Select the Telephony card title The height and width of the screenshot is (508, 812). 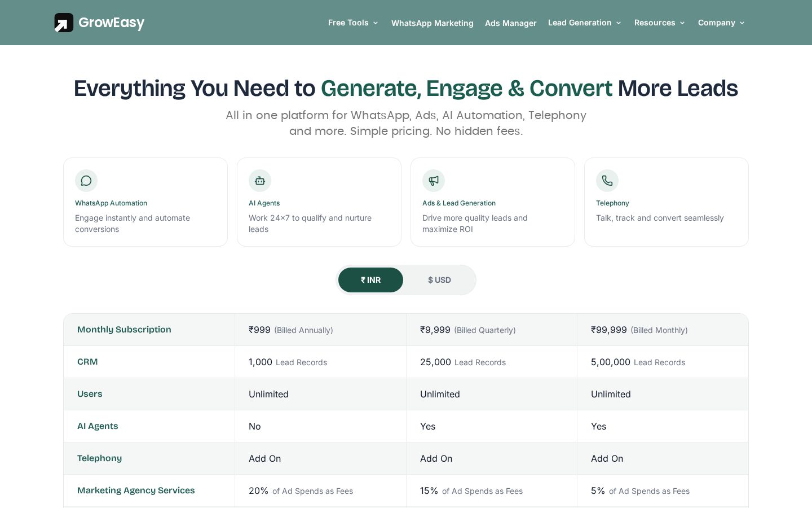click(612, 203)
